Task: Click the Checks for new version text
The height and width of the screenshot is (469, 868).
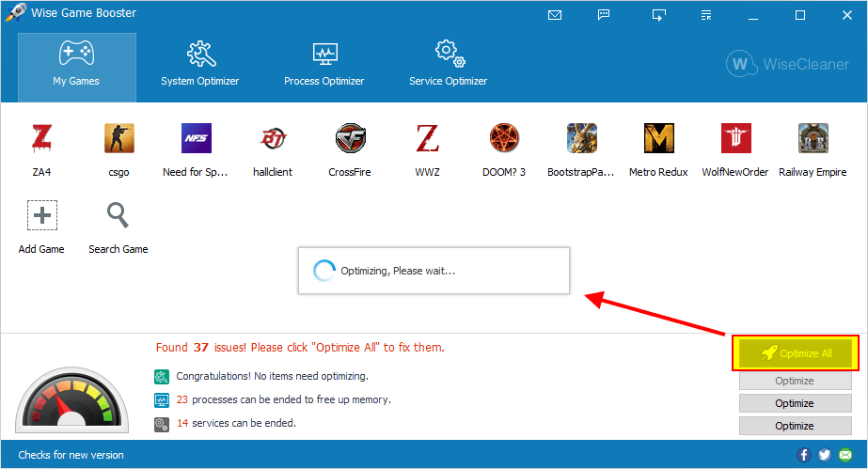Action: pyautogui.click(x=71, y=455)
